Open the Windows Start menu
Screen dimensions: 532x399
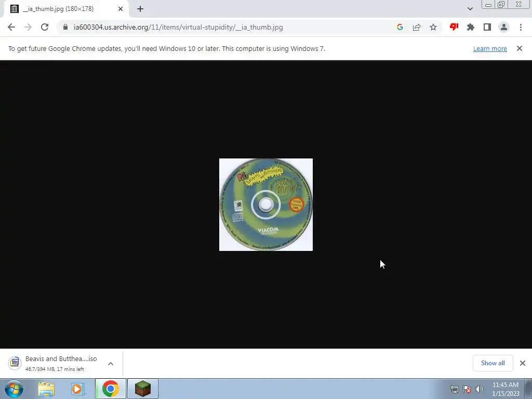coord(14,389)
